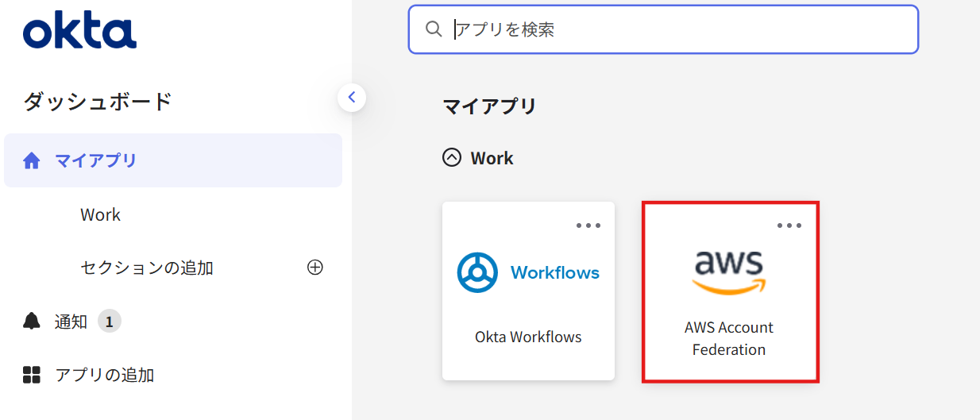Launch the AWS Account Federation label
The width and height of the screenshot is (980, 420).
tap(729, 338)
